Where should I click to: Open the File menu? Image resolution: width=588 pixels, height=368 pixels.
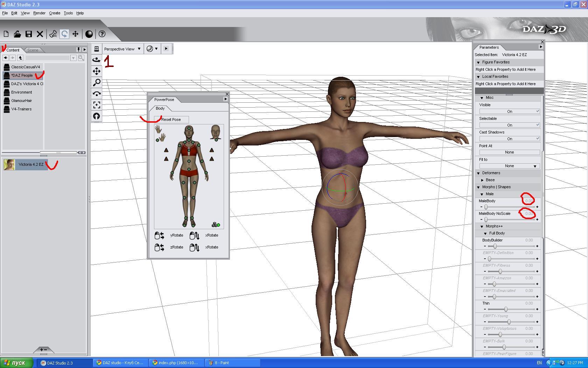click(5, 13)
